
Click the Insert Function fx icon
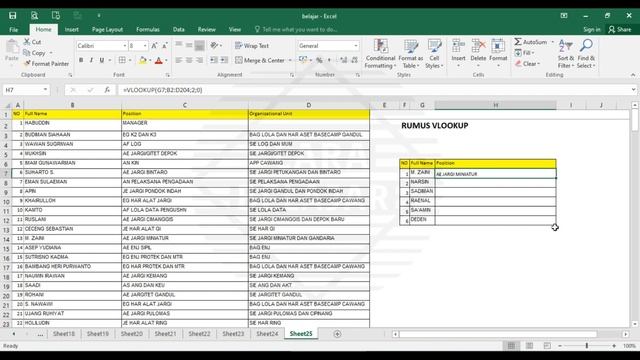pos(107,90)
